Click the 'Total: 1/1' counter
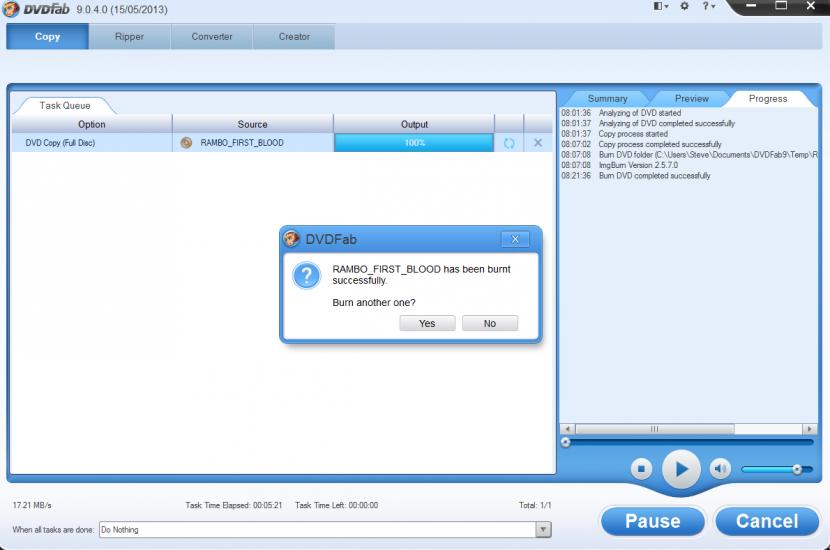 point(535,506)
